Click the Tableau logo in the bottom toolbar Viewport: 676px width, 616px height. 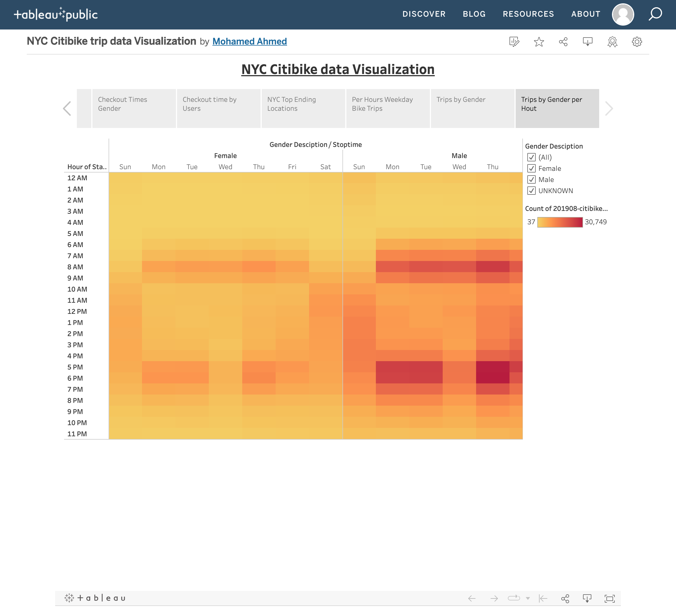click(95, 598)
